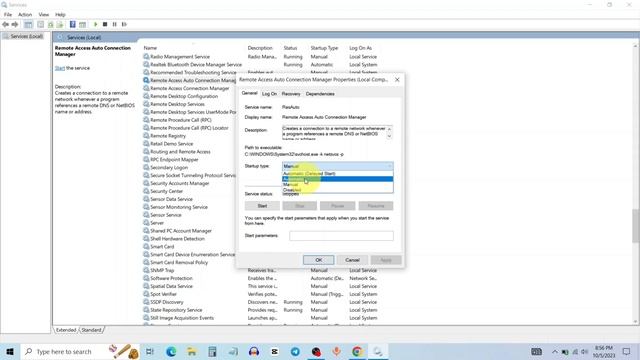Viewport: 640px width, 360px height.
Task: Open Task View from the taskbar
Action: pos(150,351)
